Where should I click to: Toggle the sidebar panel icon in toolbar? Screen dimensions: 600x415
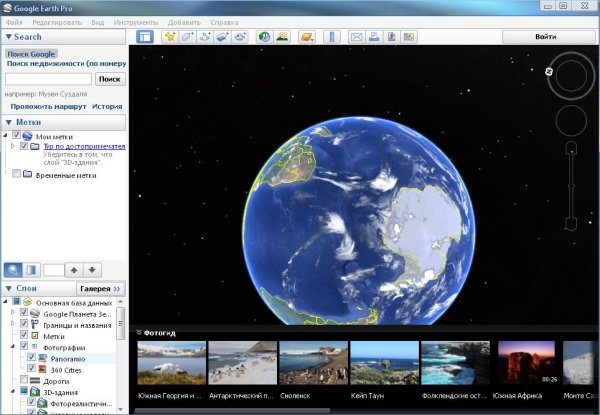[145, 37]
